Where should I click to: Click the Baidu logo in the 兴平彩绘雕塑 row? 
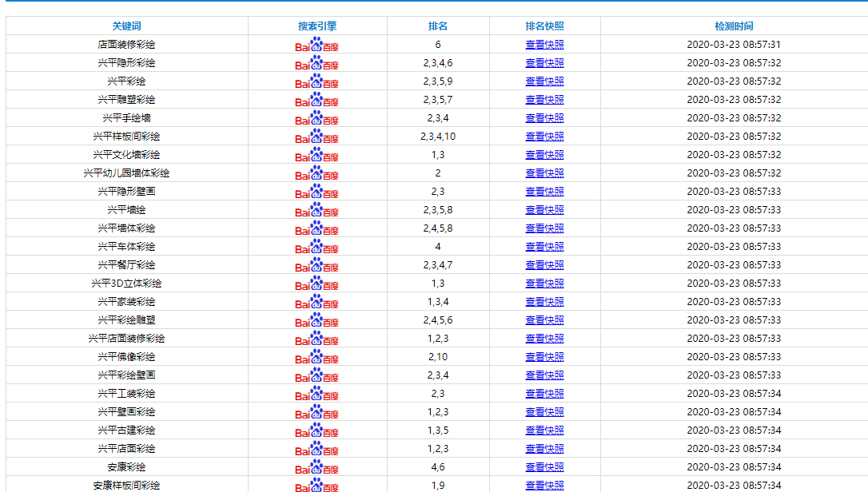pyautogui.click(x=317, y=320)
